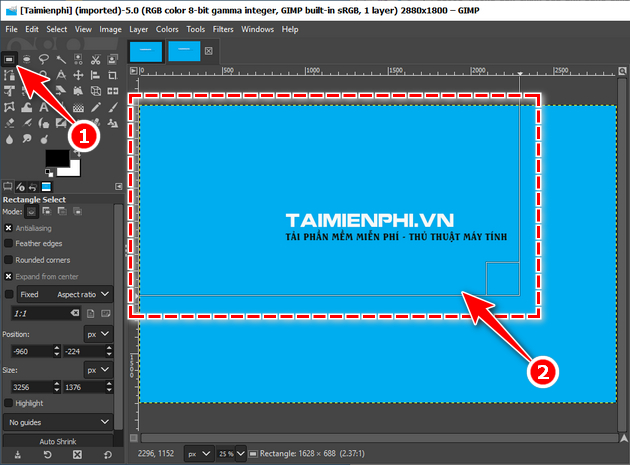The width and height of the screenshot is (630, 465).
Task: Select the Blur/Sharpen droplet tool
Action: click(x=9, y=139)
